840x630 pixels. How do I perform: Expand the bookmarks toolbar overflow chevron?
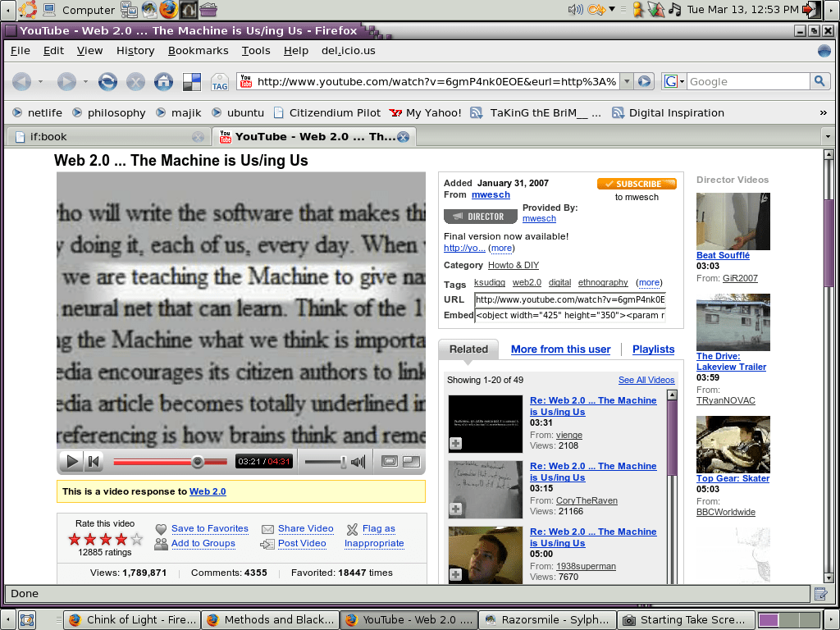point(823,112)
